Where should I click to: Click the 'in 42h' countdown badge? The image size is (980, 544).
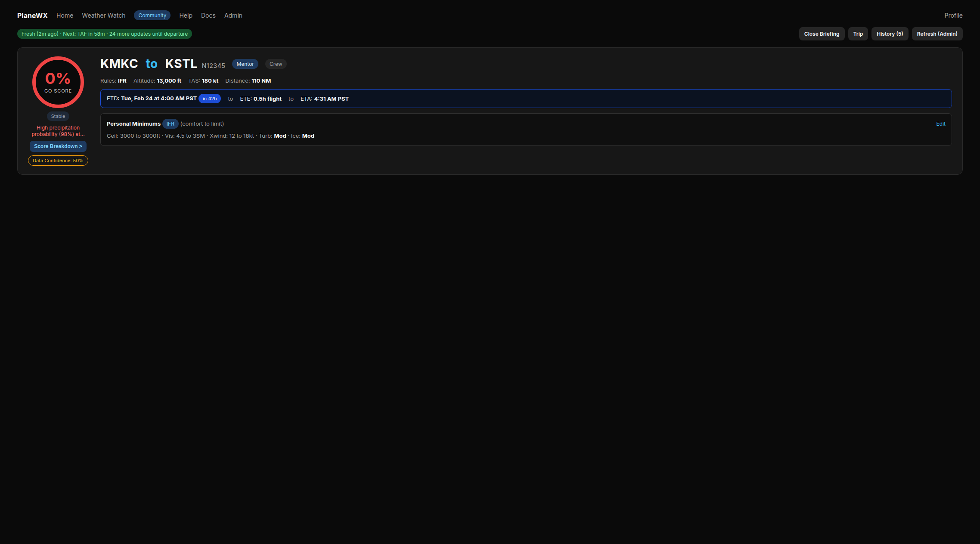(210, 99)
